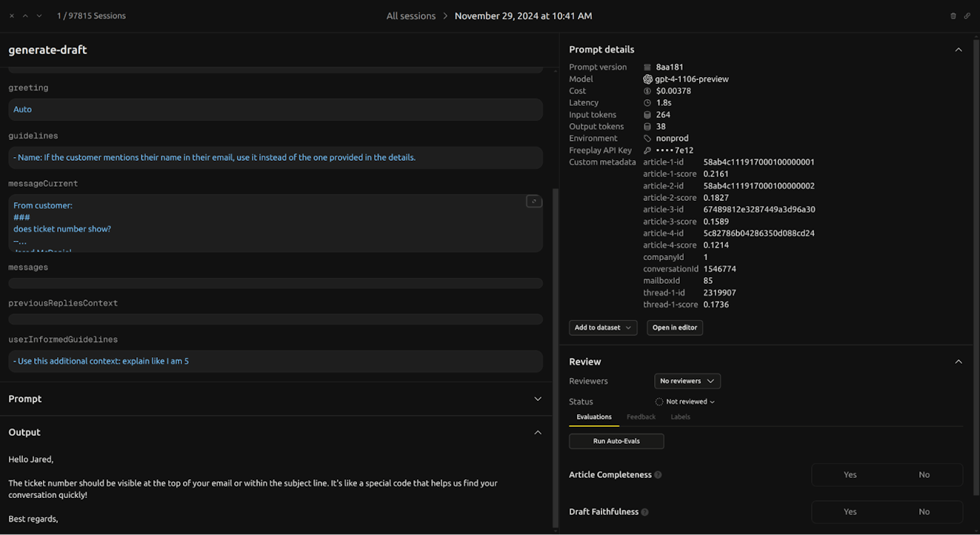Click the help icon beside Article Completeness
Image resolution: width=980 pixels, height=535 pixels.
click(658, 475)
